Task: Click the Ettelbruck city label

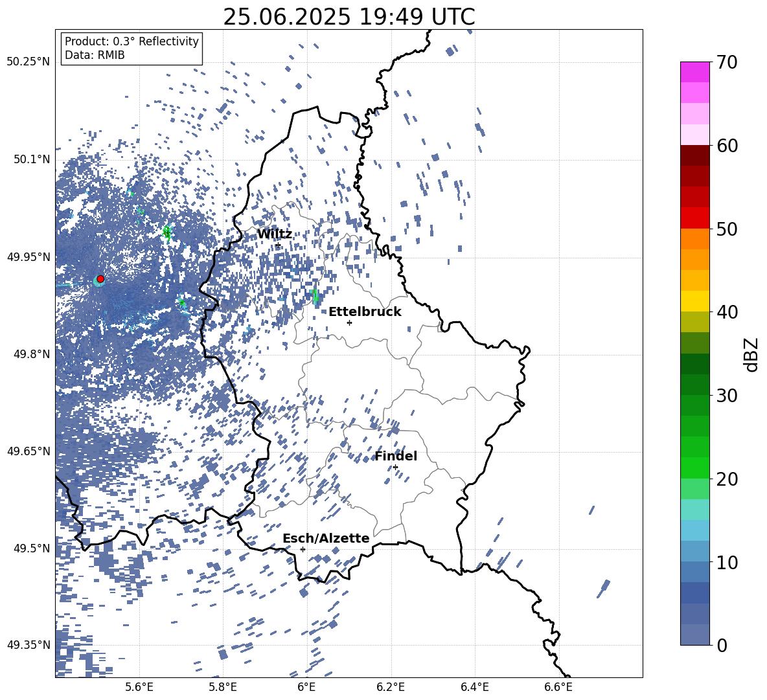Action: point(365,312)
